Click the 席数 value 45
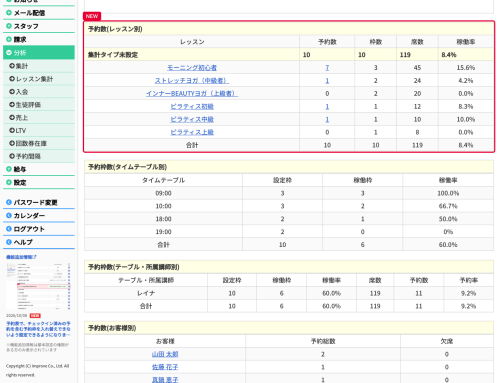500x383 pixels. pos(417,68)
